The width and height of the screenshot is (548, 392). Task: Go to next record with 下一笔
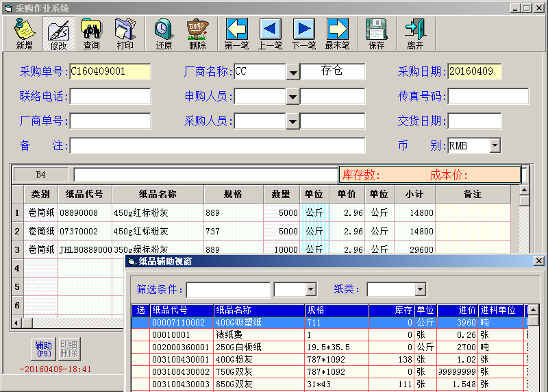click(303, 34)
